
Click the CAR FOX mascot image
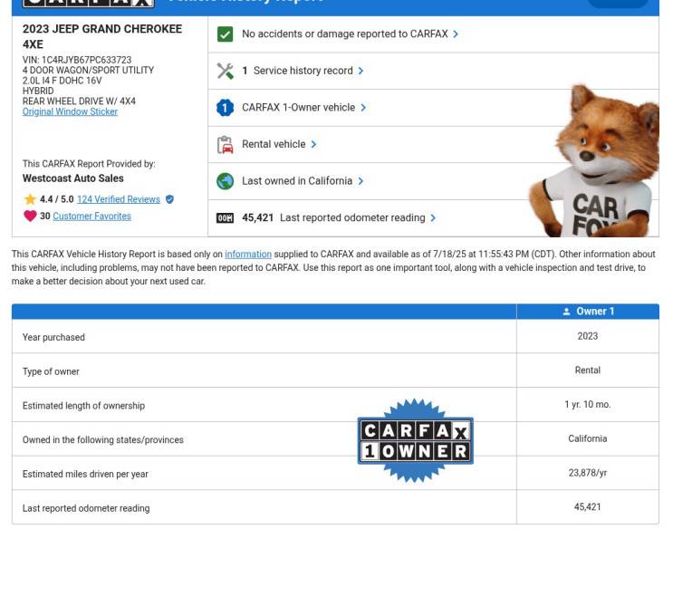594,161
